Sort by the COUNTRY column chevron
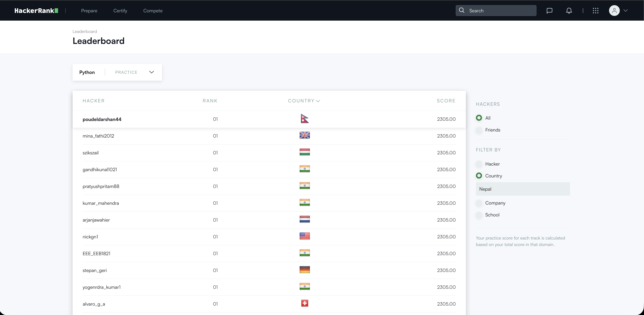Image resolution: width=644 pixels, height=315 pixels. pos(318,101)
